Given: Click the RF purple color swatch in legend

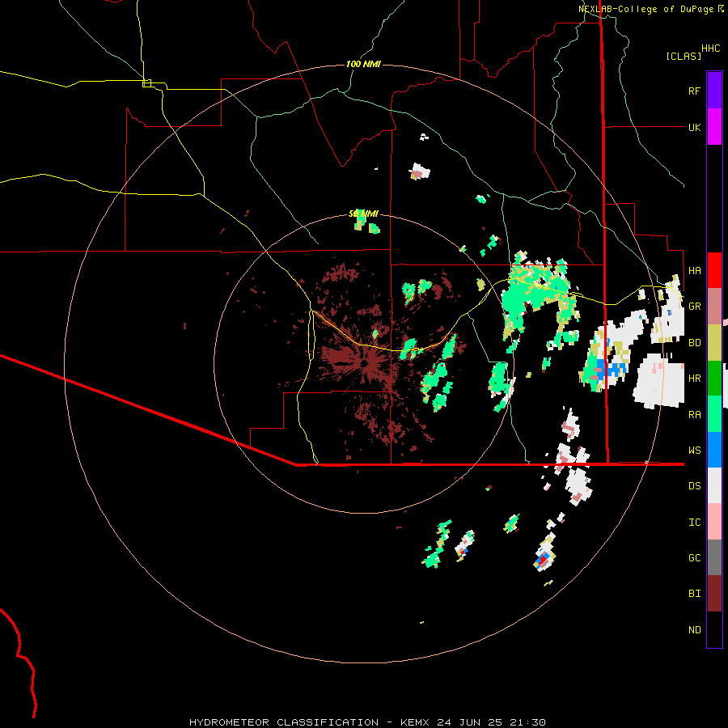Looking at the screenshot, I should [714, 90].
